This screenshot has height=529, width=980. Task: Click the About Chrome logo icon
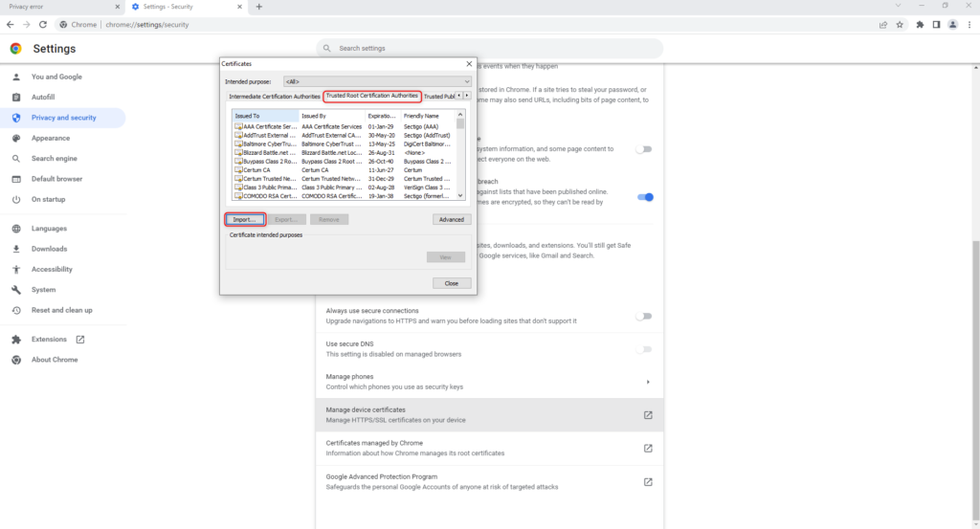pos(16,360)
